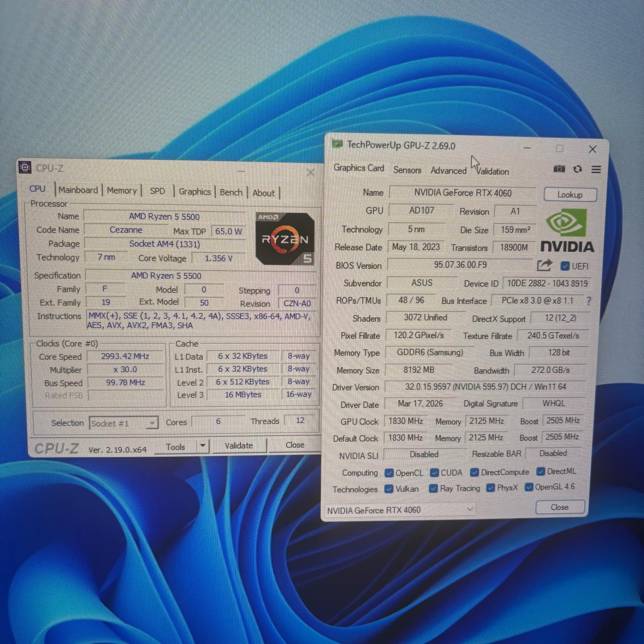Viewport: 644px width, 644px height.
Task: Switch to the Sensors tab in GPU-Z
Action: click(407, 170)
